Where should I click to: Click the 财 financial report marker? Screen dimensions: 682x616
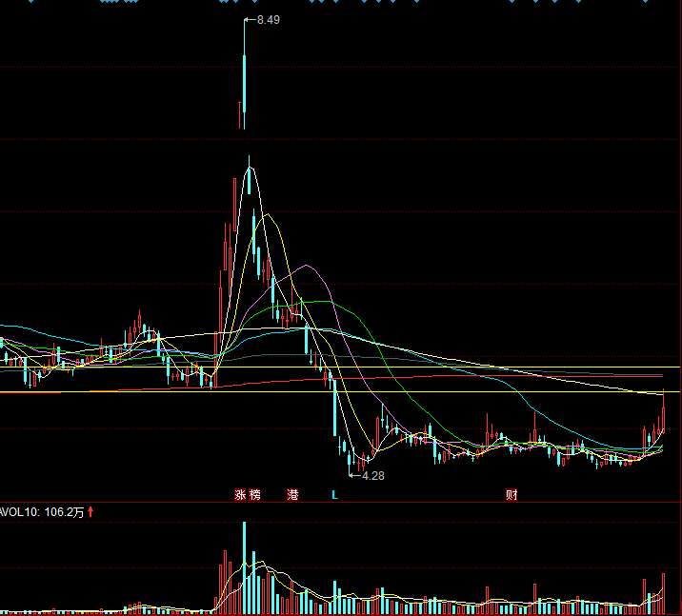(511, 495)
